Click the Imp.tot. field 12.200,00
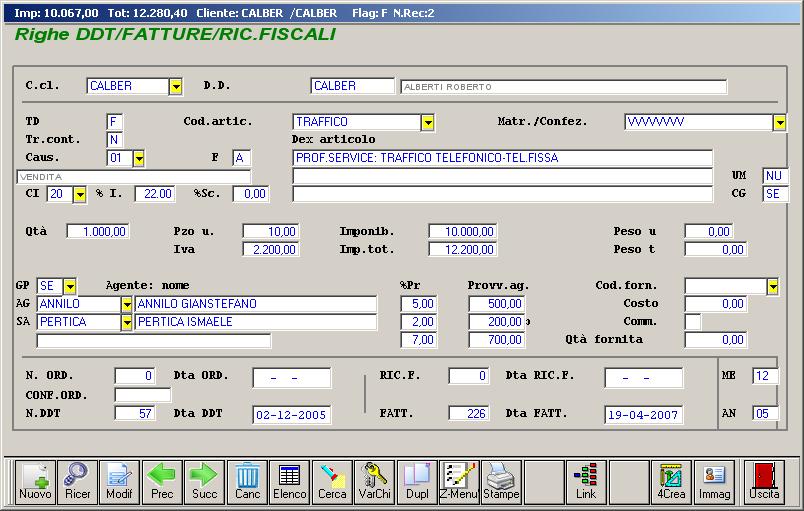The height and width of the screenshot is (511, 804). tap(463, 250)
